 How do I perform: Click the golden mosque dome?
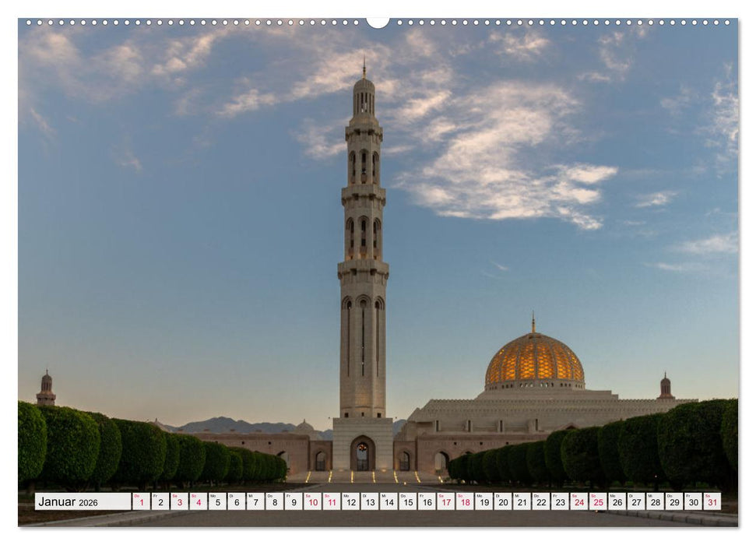pos(532,360)
